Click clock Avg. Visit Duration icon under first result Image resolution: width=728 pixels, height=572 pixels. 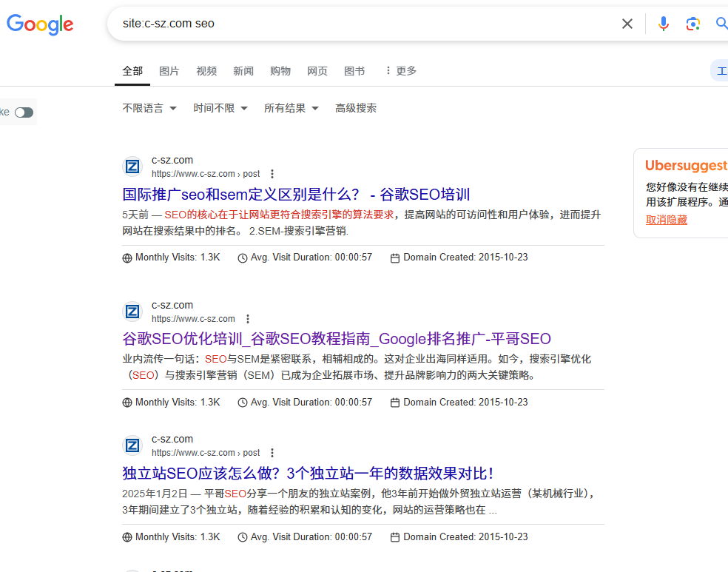pos(243,258)
